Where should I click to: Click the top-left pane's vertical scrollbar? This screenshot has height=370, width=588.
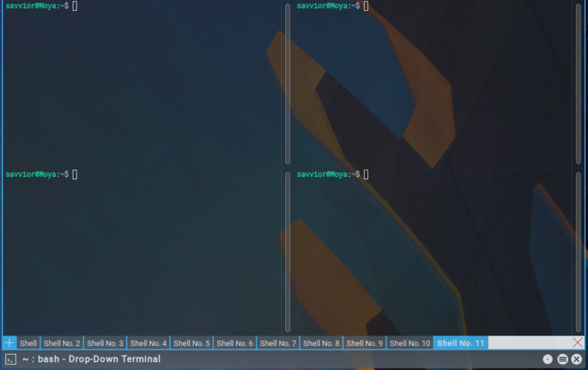point(287,84)
